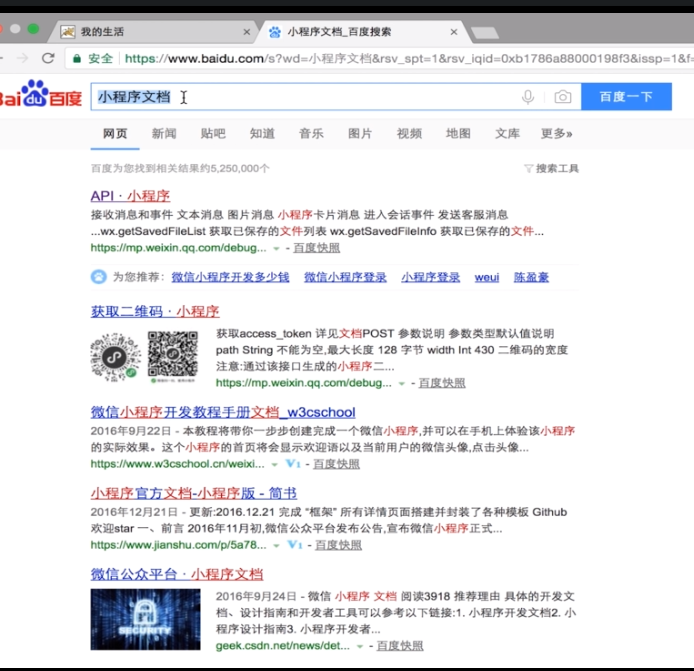
Task: Switch to 贴吧 search category
Action: pyautogui.click(x=213, y=133)
